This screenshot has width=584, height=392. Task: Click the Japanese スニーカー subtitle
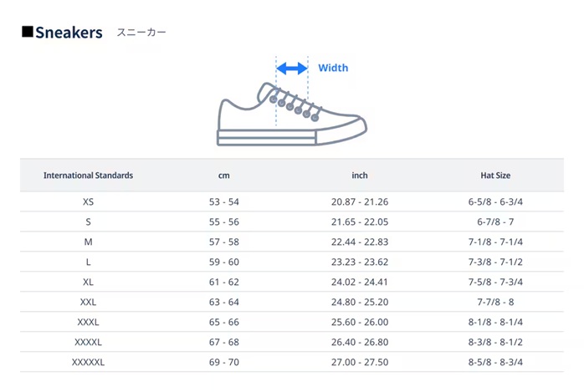point(141,33)
